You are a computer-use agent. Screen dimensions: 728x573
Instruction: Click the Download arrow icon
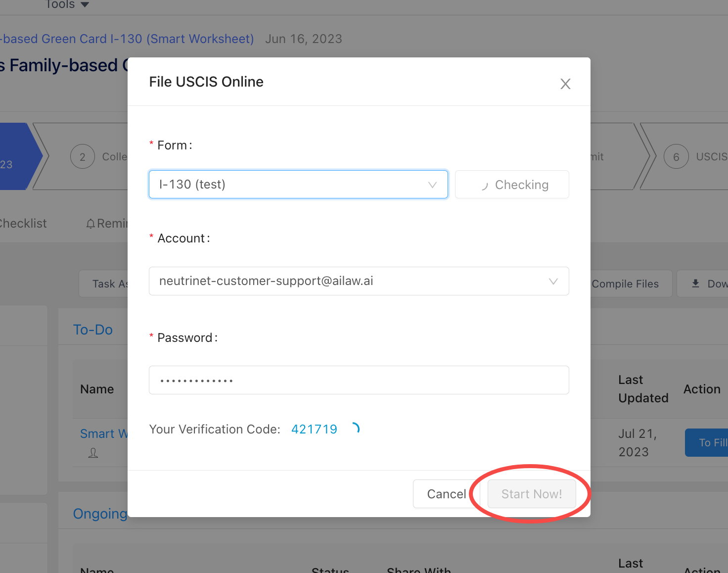[x=695, y=284]
